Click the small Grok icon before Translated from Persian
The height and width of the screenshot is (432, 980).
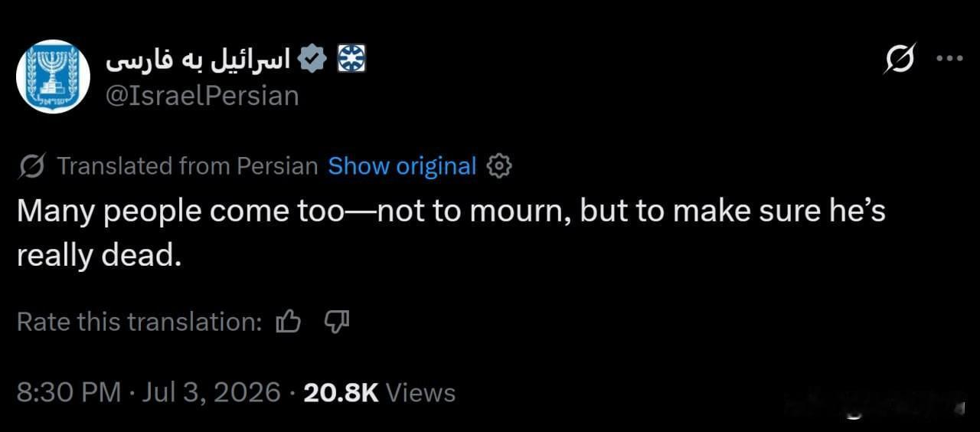click(x=31, y=165)
